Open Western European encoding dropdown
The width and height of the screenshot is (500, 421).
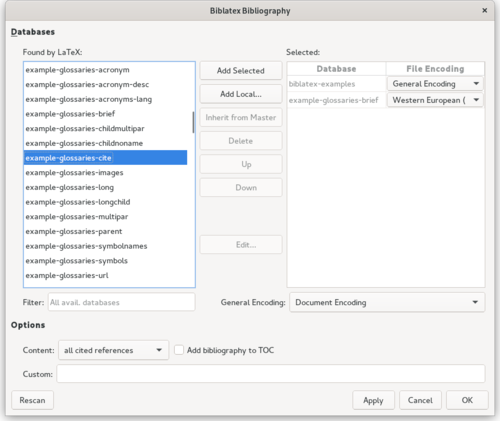tap(435, 100)
